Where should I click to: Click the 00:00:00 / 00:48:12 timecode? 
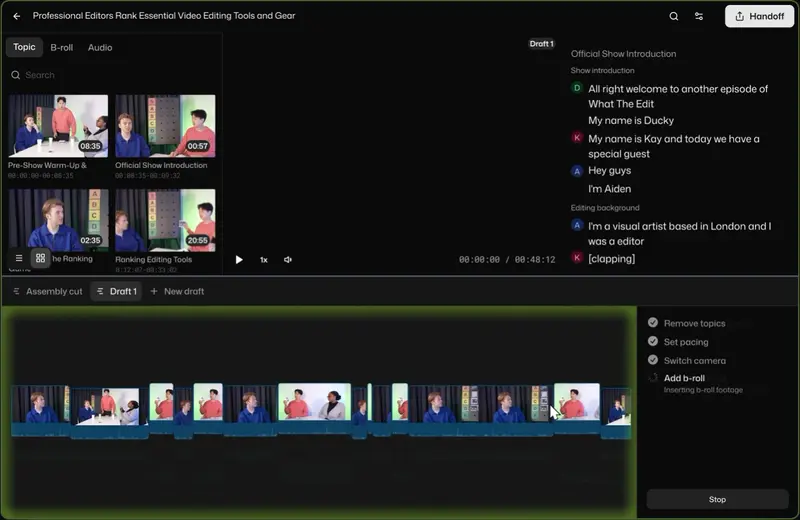[x=507, y=260]
